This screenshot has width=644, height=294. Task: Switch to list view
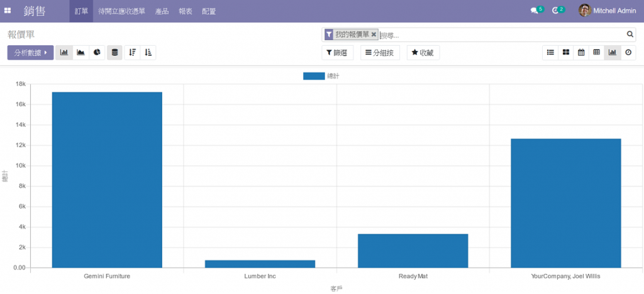pyautogui.click(x=550, y=53)
